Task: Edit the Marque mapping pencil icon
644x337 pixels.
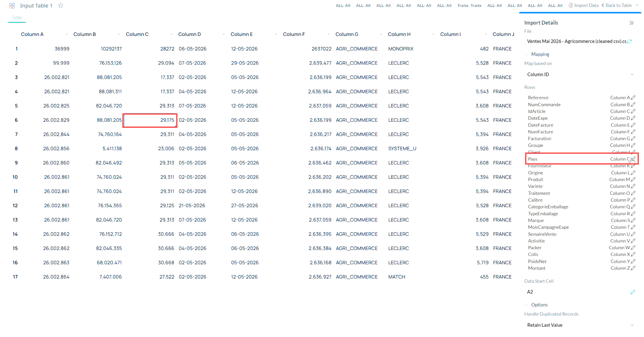Action: pos(633,220)
